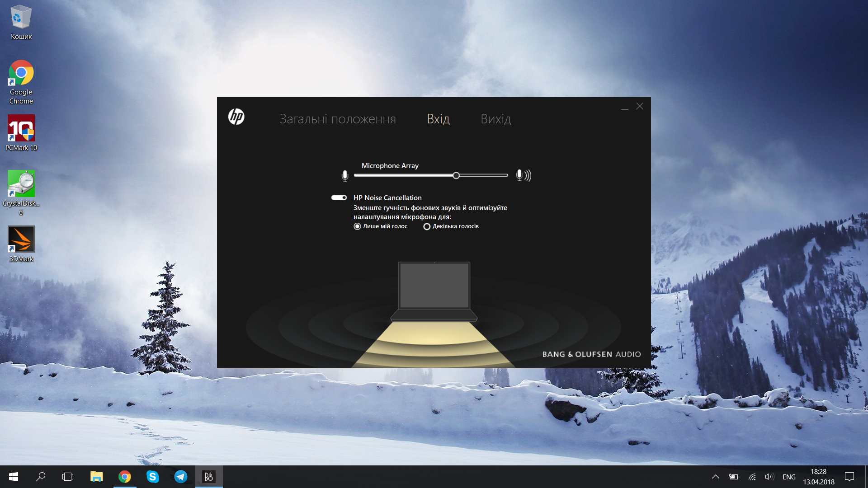Open the Wi-Fi network tray icon

[x=752, y=477]
